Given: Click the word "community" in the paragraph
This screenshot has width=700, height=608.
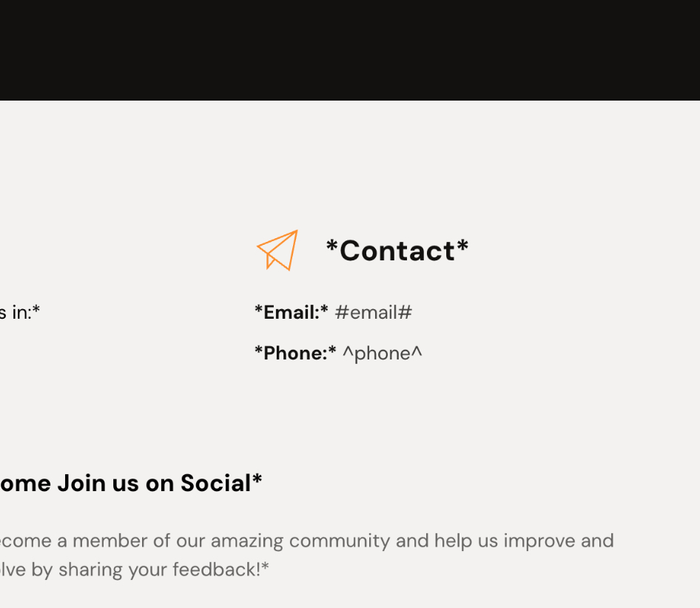Looking at the screenshot, I should pos(339,540).
